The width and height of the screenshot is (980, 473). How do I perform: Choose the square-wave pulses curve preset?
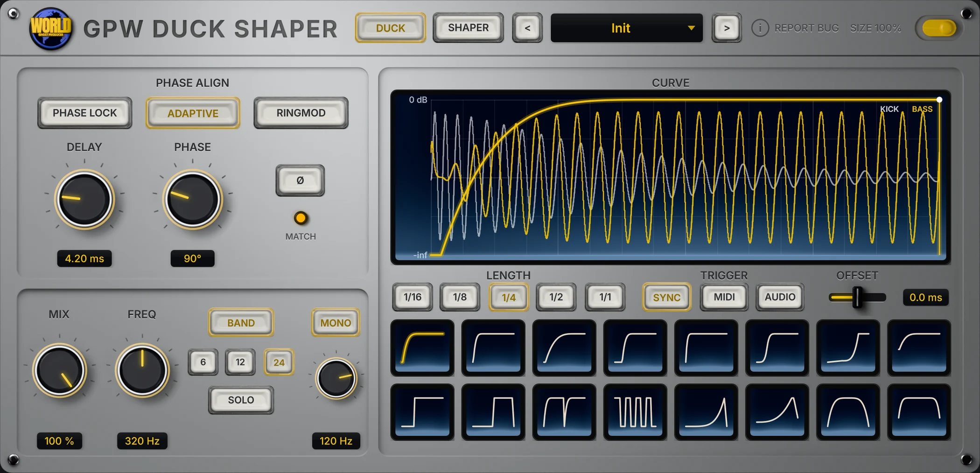coord(635,412)
